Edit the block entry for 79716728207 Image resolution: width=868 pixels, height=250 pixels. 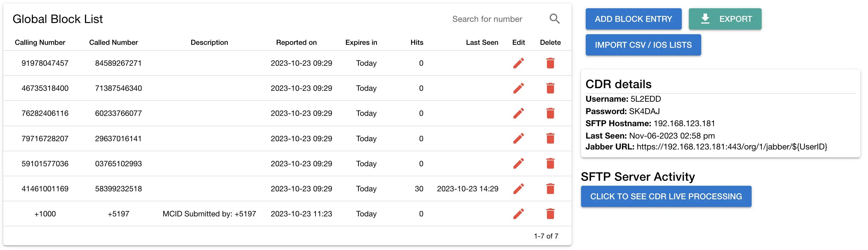pos(518,138)
